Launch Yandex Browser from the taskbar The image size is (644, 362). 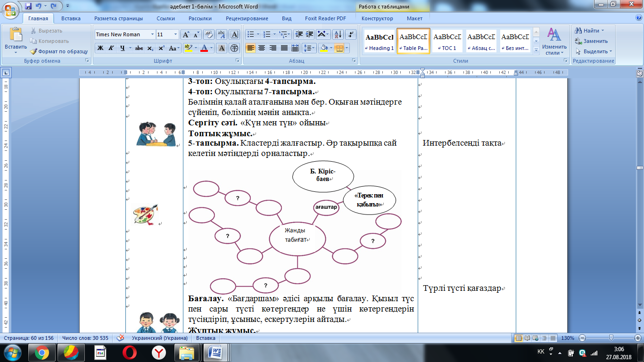[x=158, y=352]
